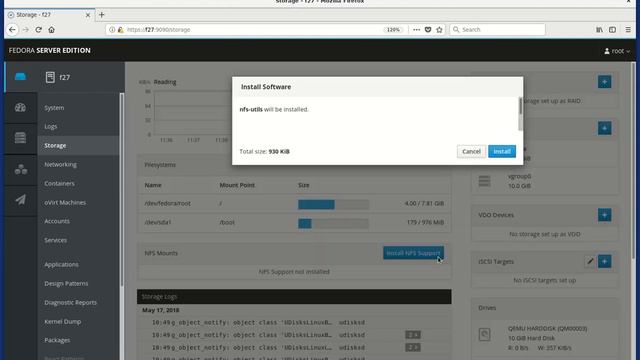
Task: Click the insecure connection lock icon
Action: (120, 29)
